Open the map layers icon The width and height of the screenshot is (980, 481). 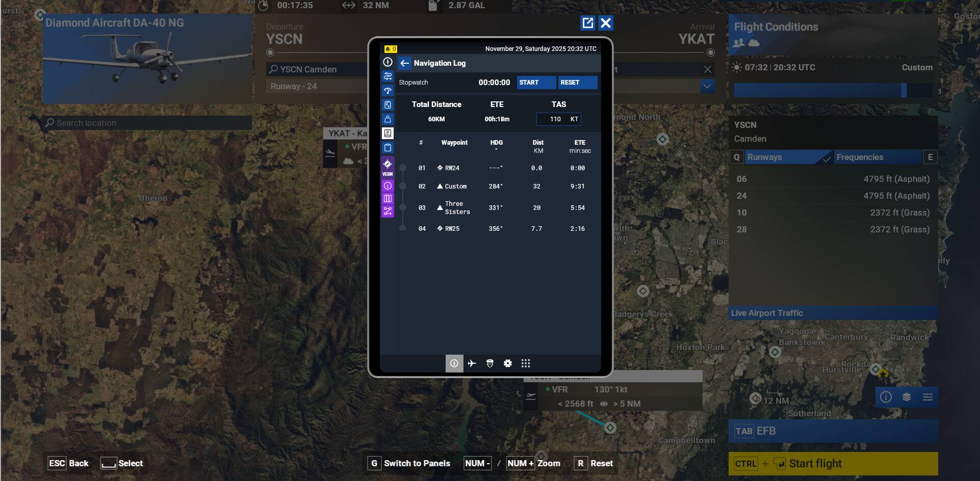pos(907,397)
